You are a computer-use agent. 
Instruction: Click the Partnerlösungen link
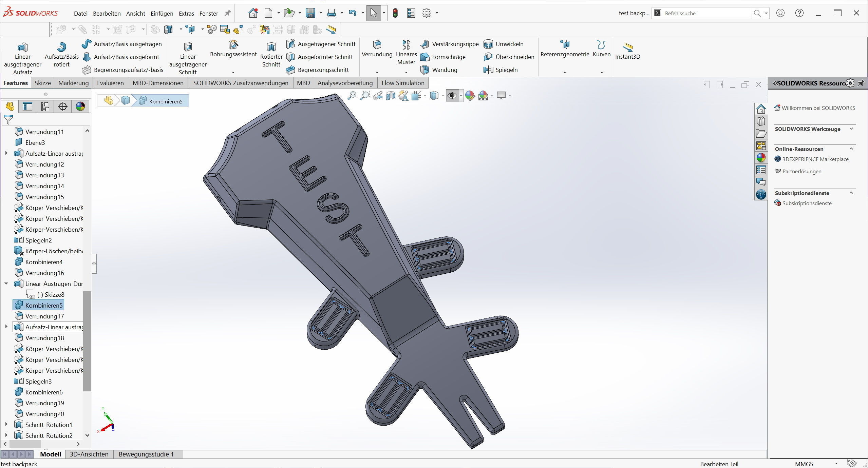(x=801, y=171)
